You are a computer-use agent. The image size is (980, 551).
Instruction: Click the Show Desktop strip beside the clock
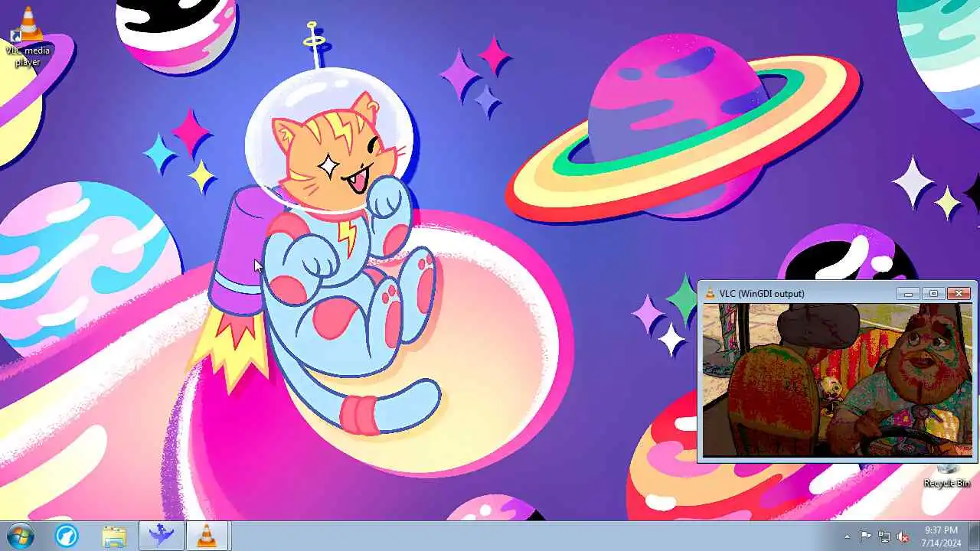(974, 536)
